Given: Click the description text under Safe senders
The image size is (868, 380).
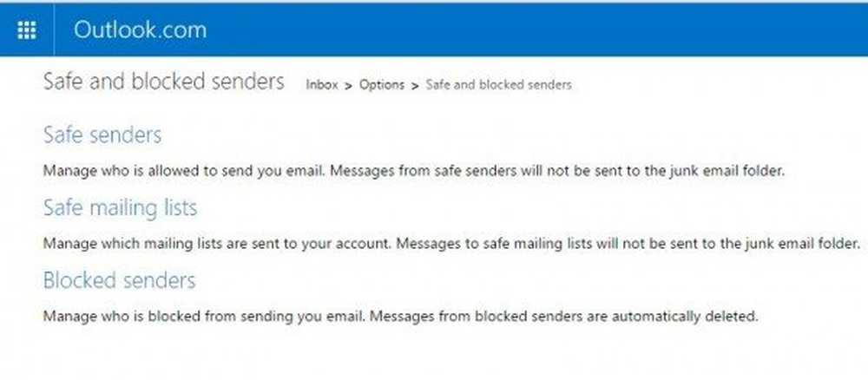Looking at the screenshot, I should 414,170.
